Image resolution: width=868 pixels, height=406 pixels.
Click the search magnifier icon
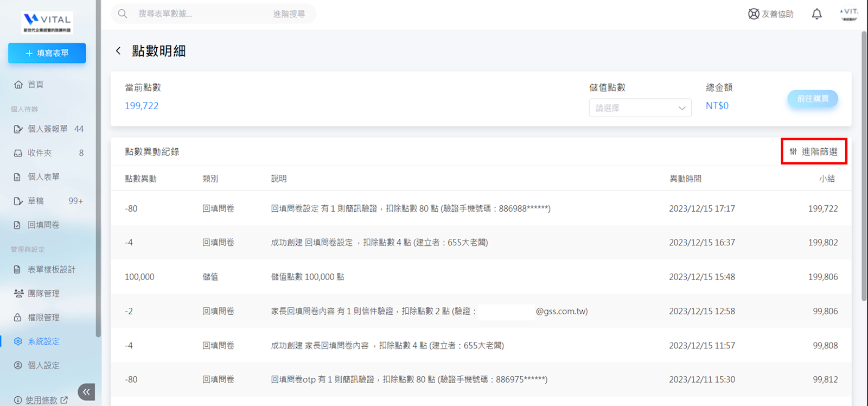(x=123, y=14)
